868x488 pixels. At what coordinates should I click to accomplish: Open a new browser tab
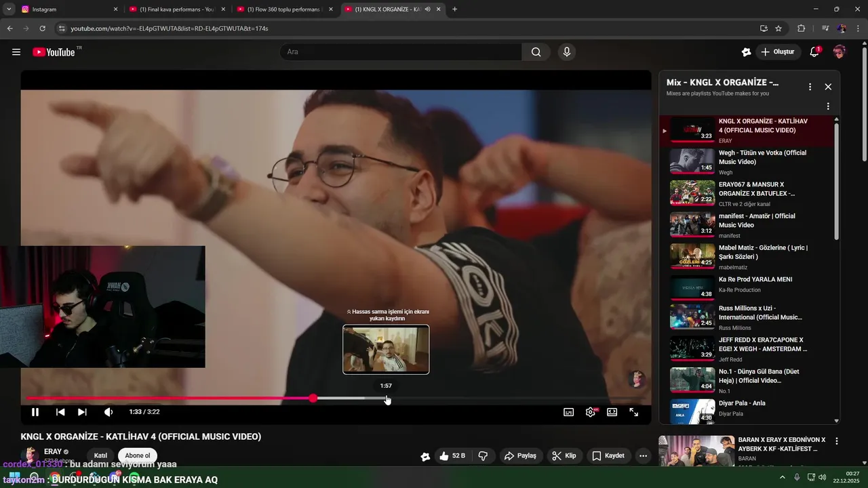pos(454,9)
